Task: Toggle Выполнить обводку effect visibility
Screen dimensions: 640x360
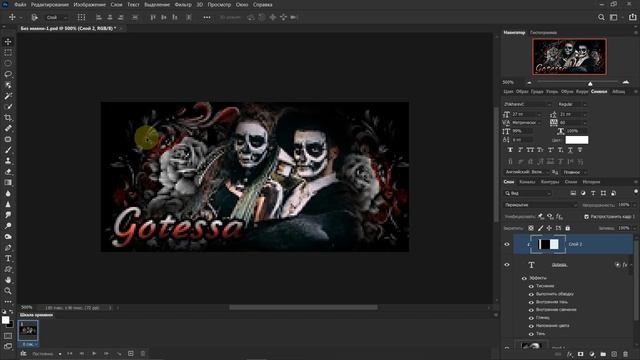Action: [531, 294]
